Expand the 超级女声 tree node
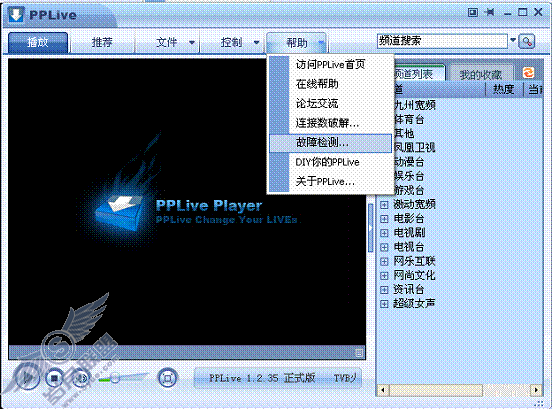This screenshot has height=409, width=552. coord(384,303)
